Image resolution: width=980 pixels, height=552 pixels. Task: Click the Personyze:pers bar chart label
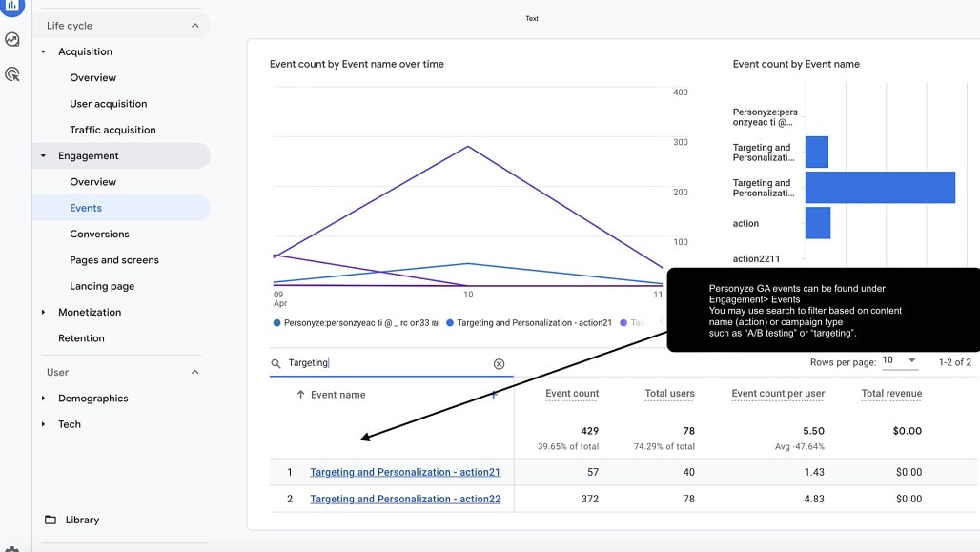pos(765,117)
